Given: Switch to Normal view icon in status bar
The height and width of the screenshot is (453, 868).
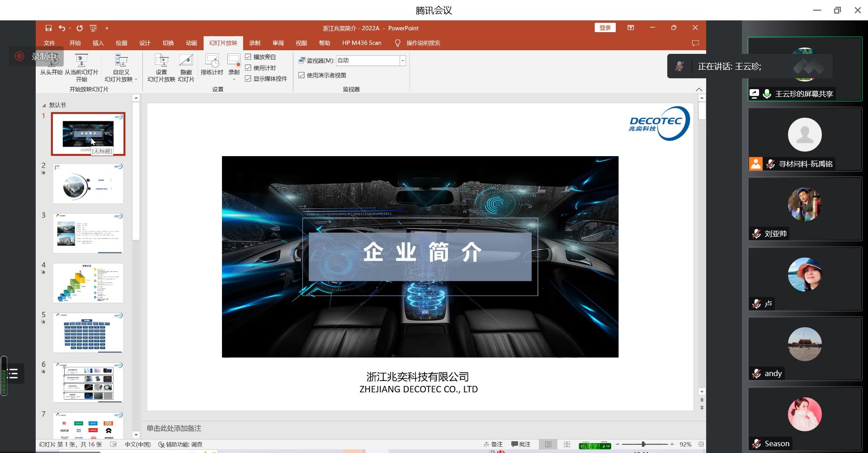Looking at the screenshot, I should pos(548,444).
